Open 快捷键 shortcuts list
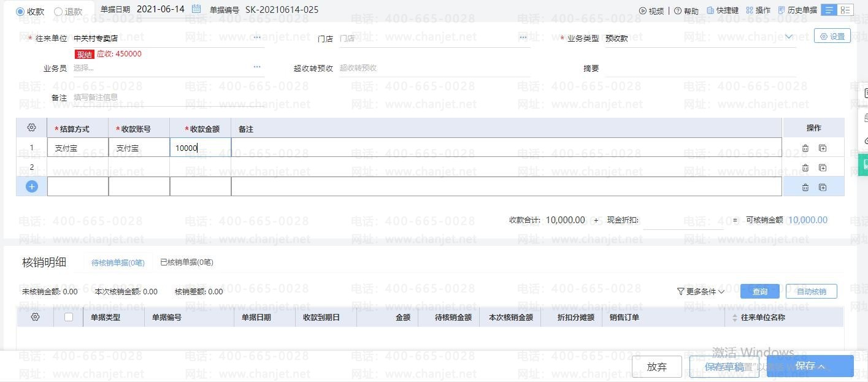Screen dimensions: 868x382 [723, 10]
